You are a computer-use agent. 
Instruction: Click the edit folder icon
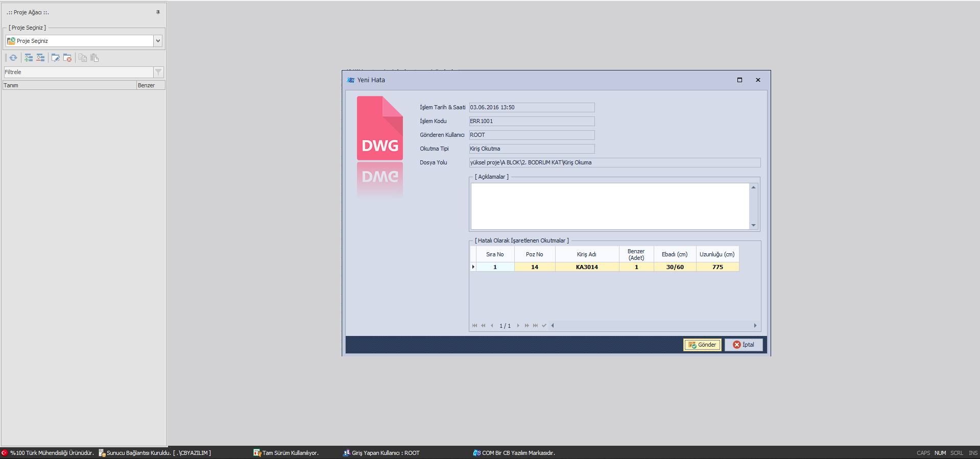click(x=56, y=58)
